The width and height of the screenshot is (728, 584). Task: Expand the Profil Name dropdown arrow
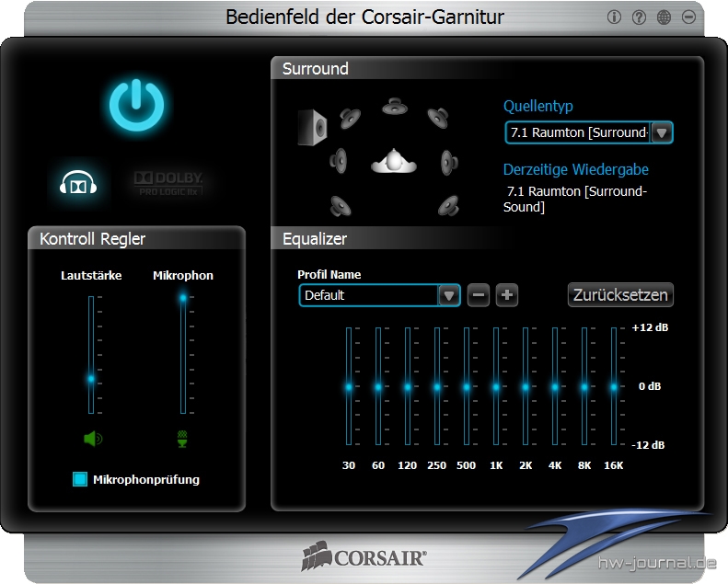pyautogui.click(x=448, y=295)
